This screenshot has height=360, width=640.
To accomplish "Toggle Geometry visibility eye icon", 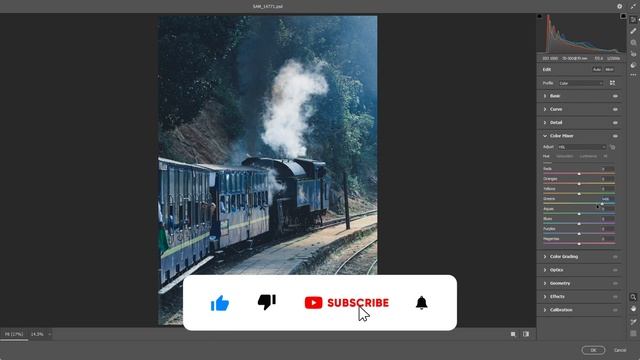I will pos(615,283).
